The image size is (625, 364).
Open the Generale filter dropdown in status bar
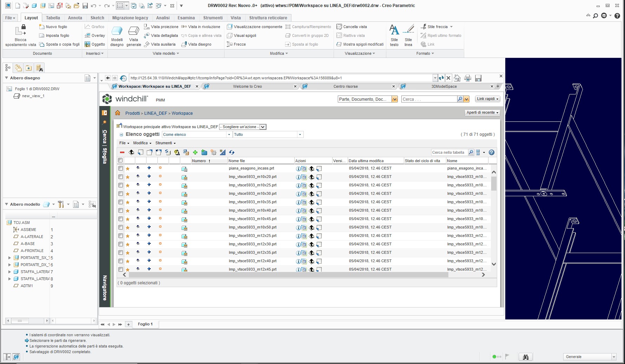pyautogui.click(x=590, y=357)
